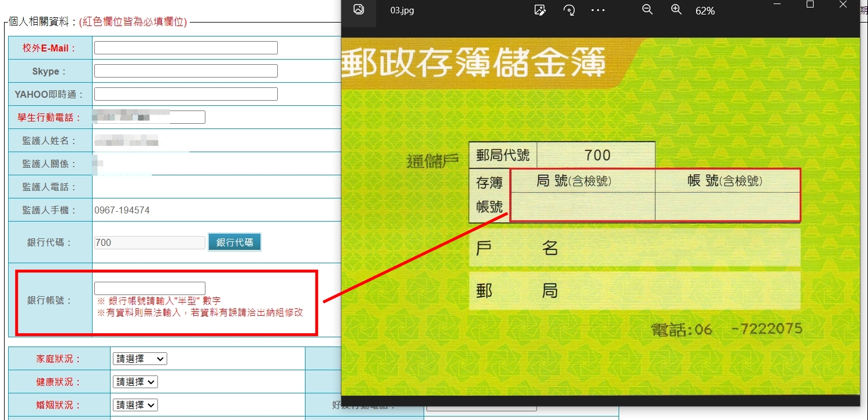Click the 62% zoom level indicator
Viewport: 868px width, 420px height.
click(705, 11)
